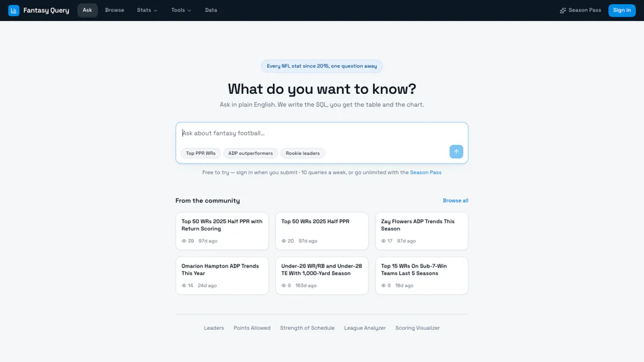The image size is (644, 362).
Task: Go to Strength of Schedule footer link
Action: tap(307, 328)
